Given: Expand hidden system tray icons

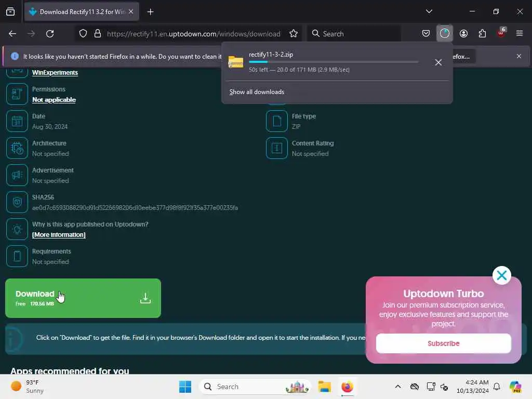Looking at the screenshot, I should [397, 387].
